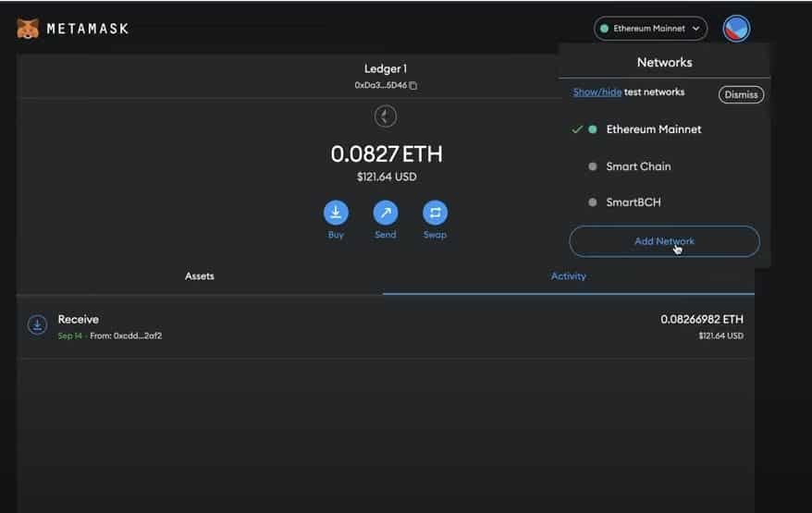This screenshot has width=812, height=513.
Task: Click the Add Network button
Action: (664, 241)
